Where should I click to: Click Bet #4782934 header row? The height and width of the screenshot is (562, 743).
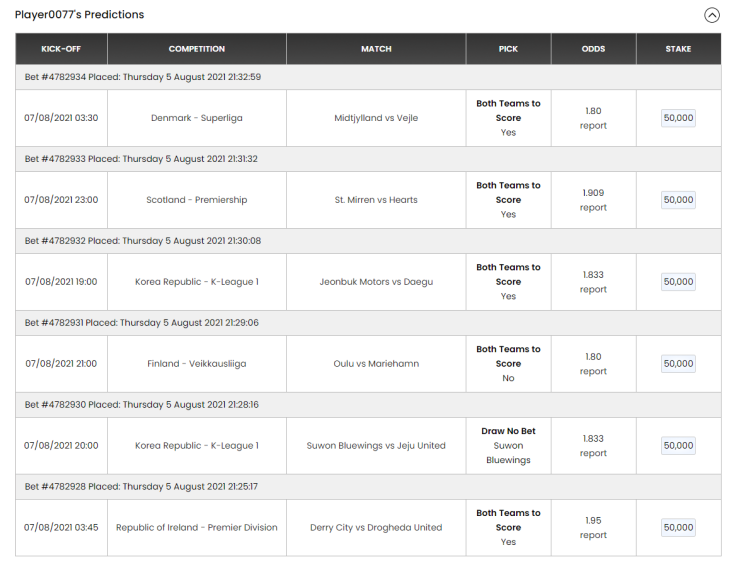368,77
